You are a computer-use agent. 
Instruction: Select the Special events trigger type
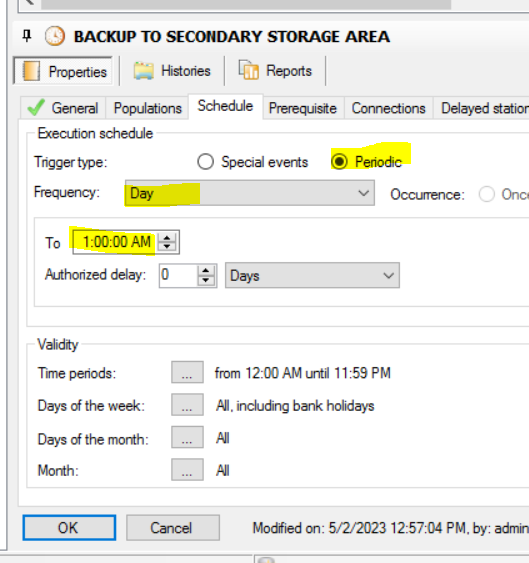point(205,162)
